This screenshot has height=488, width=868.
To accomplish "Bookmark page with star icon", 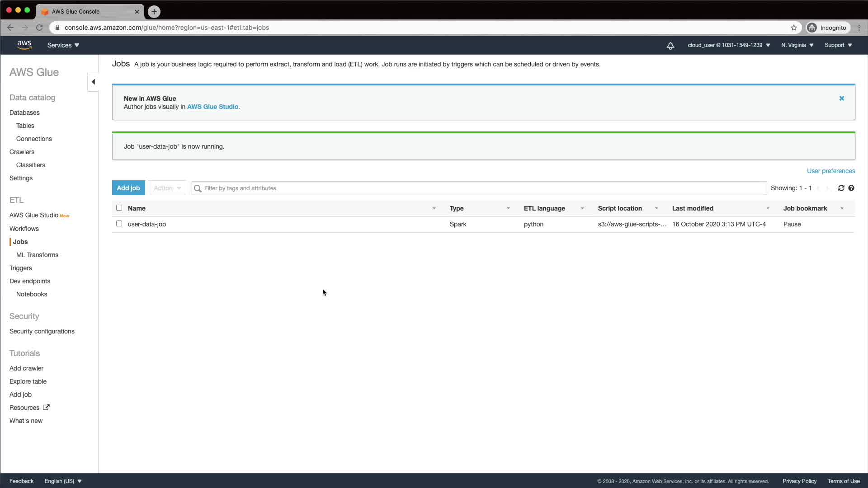I will (794, 28).
